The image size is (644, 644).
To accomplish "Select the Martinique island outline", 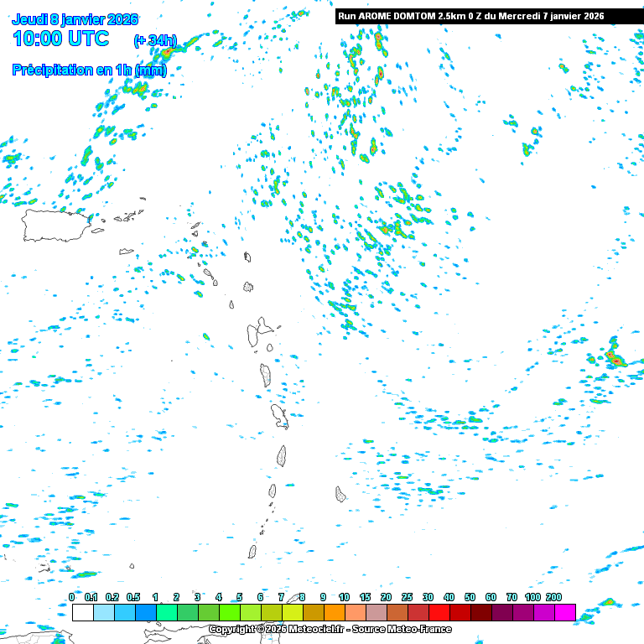I will coord(279,413).
